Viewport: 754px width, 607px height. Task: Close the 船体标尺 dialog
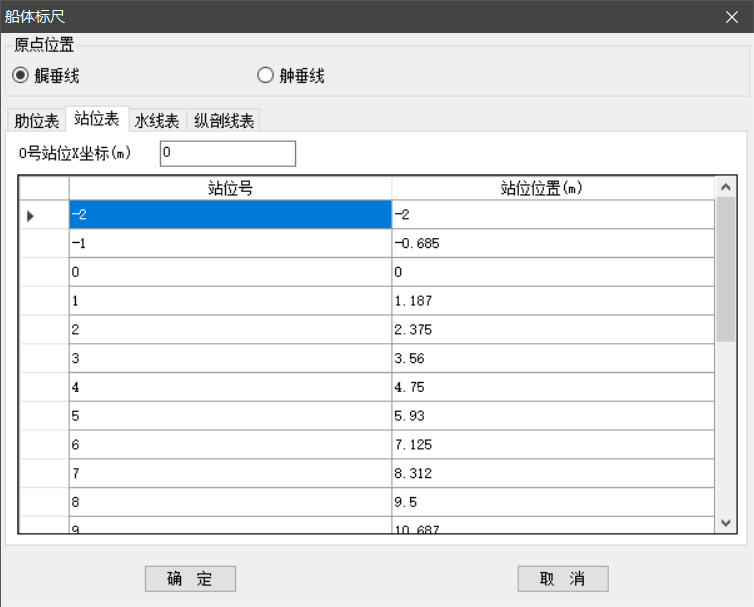[732, 16]
